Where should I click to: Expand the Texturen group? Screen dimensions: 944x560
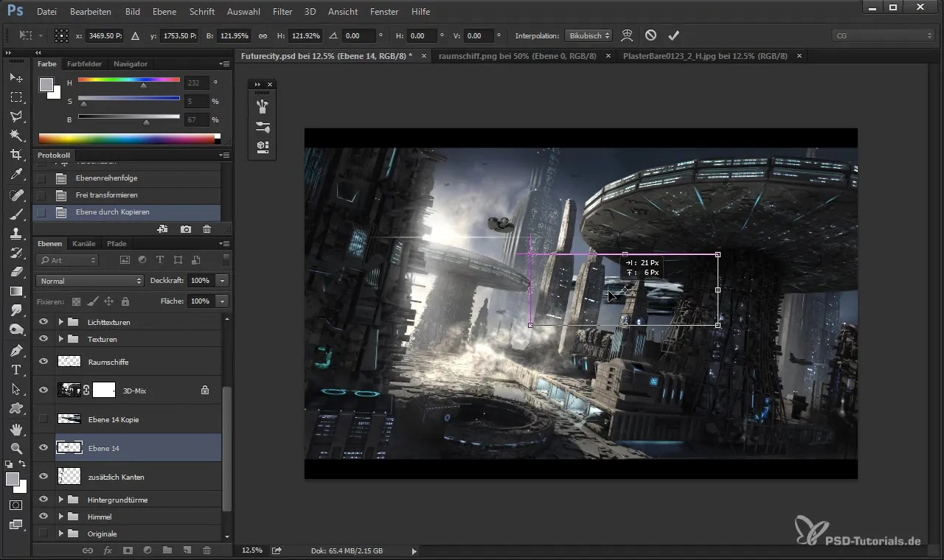click(x=61, y=339)
